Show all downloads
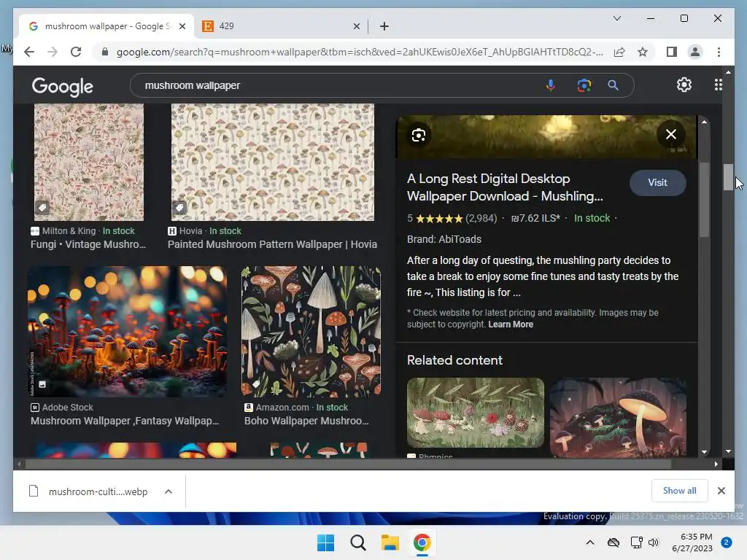Image resolution: width=747 pixels, height=560 pixels. [x=679, y=491]
